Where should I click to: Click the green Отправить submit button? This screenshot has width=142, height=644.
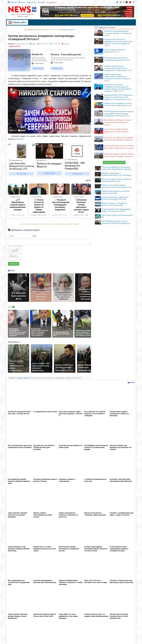(x=13, y=264)
